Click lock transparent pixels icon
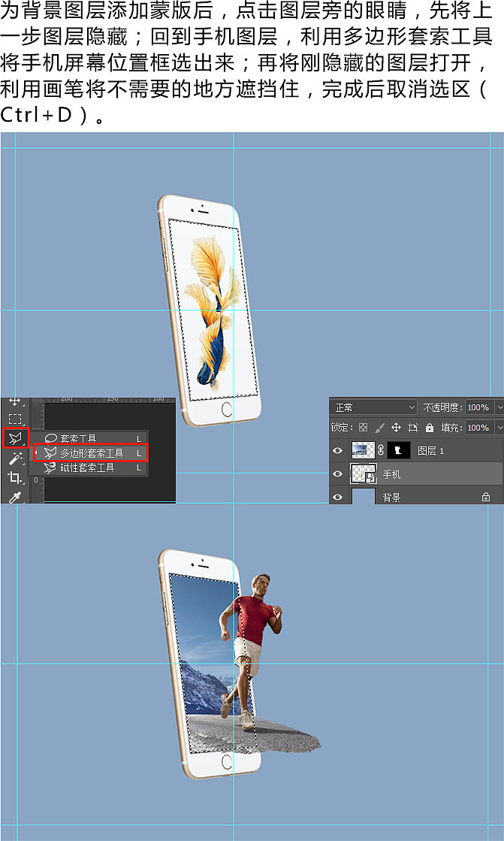The image size is (504, 841). pyautogui.click(x=364, y=428)
